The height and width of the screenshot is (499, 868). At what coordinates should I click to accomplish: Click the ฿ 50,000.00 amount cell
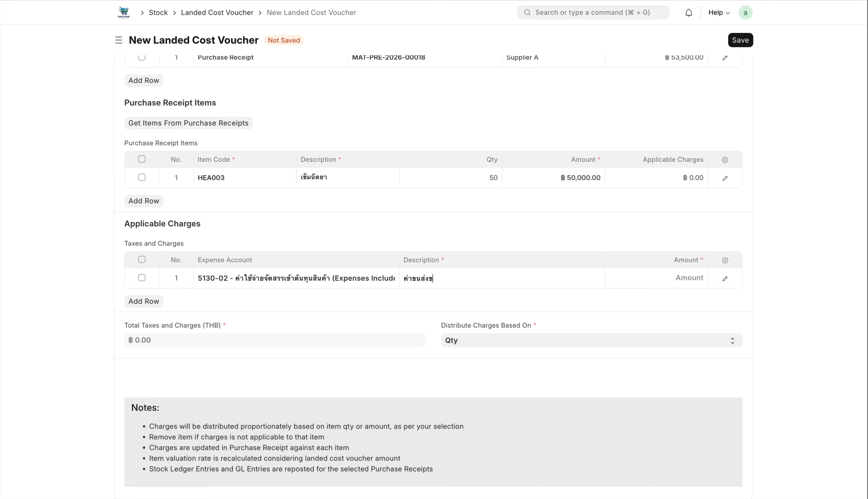click(554, 177)
